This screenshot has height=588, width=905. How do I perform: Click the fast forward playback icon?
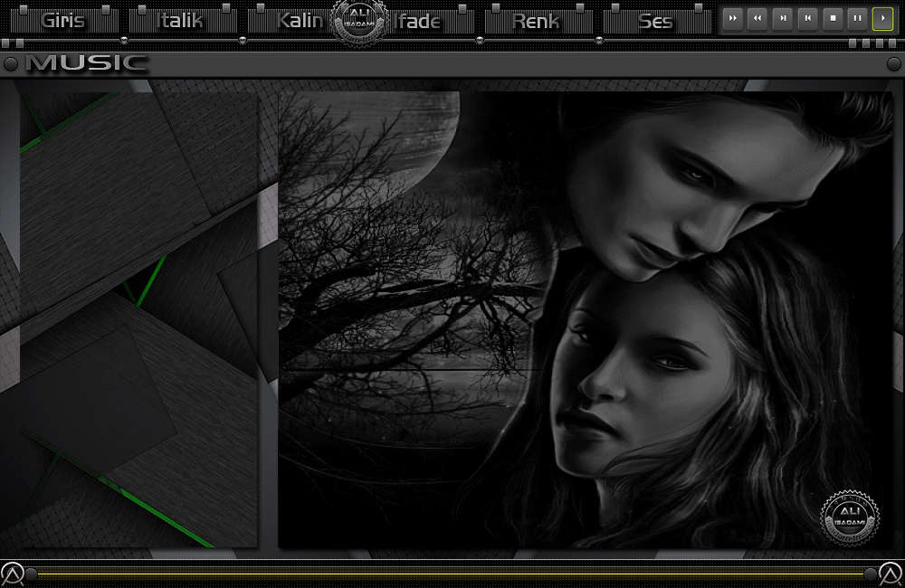[x=732, y=18]
